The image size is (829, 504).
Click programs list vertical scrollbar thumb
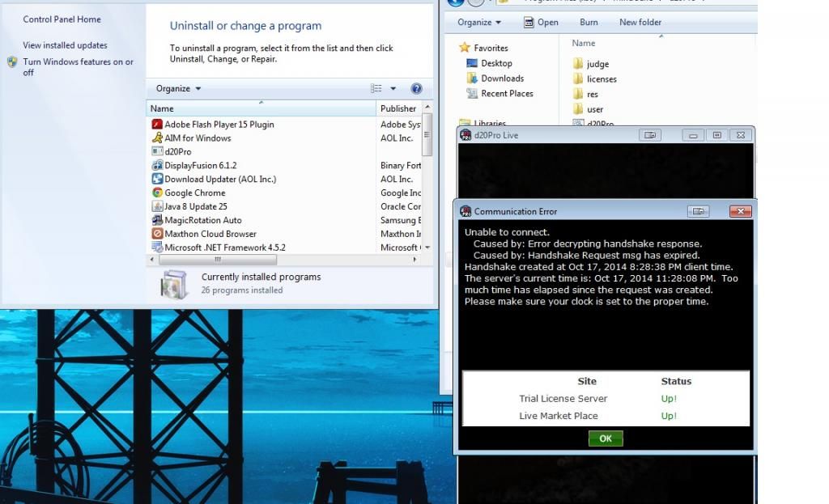coord(427,135)
